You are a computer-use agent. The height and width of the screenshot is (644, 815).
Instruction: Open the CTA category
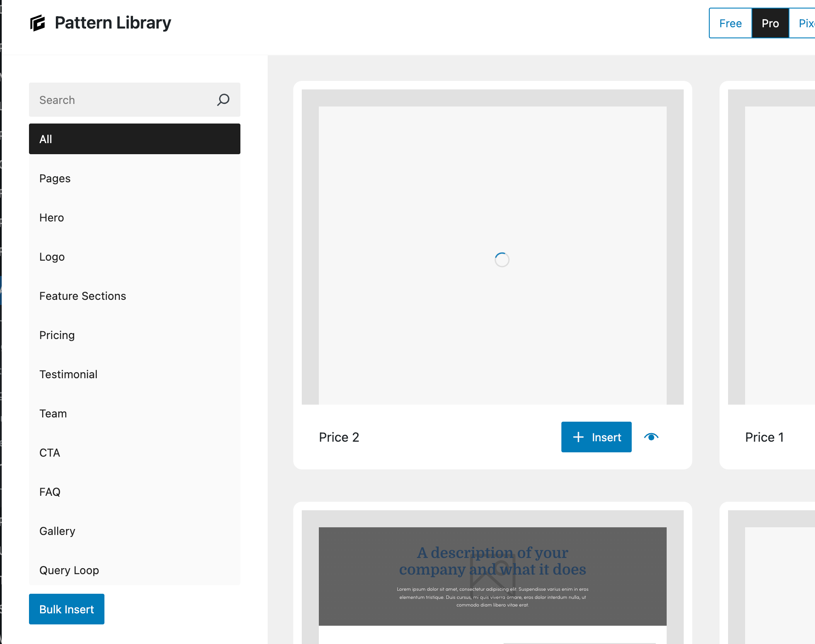[x=135, y=452]
